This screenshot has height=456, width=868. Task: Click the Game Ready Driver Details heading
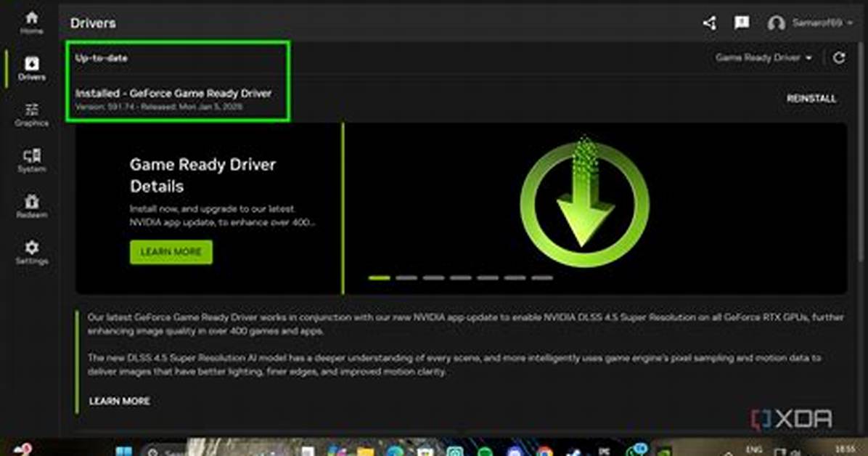(202, 175)
